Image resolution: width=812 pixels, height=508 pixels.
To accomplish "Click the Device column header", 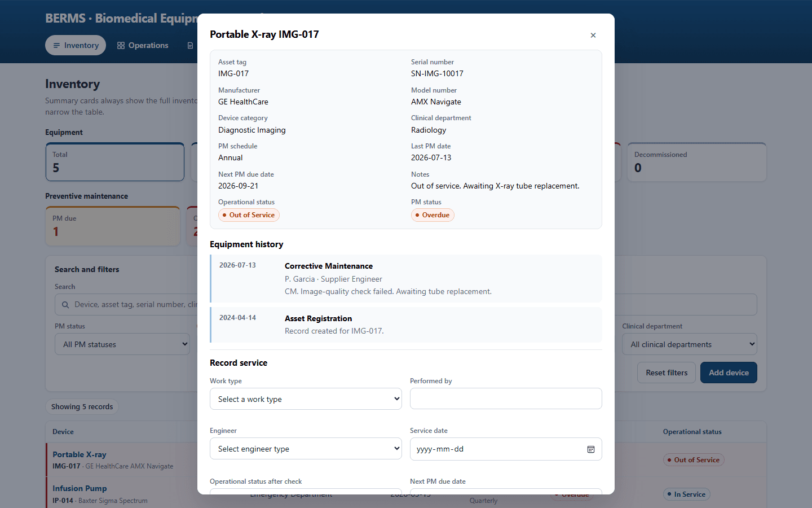I will (63, 432).
